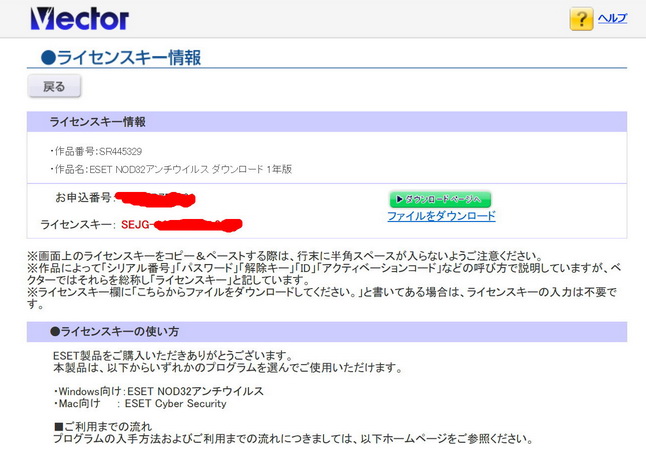Image resolution: width=646 pixels, height=449 pixels.
Task: Click the Mac向け ESET Cyber Security line
Action: coord(140,404)
